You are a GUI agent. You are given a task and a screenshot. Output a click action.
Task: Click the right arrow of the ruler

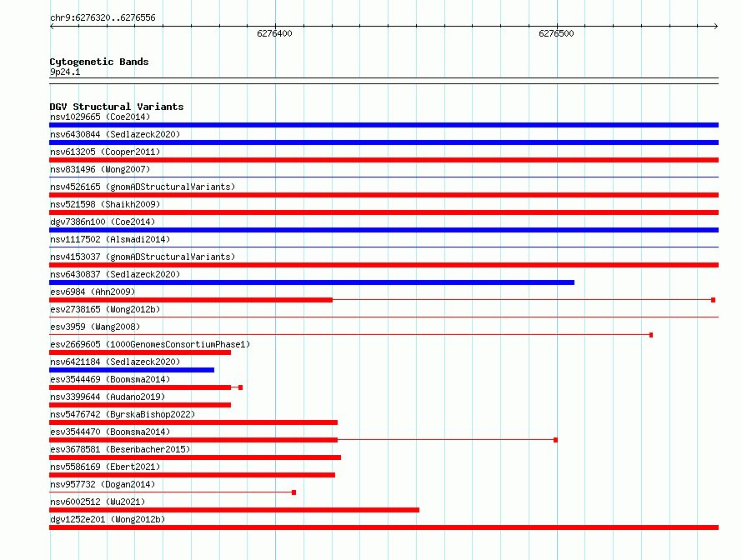pos(715,27)
